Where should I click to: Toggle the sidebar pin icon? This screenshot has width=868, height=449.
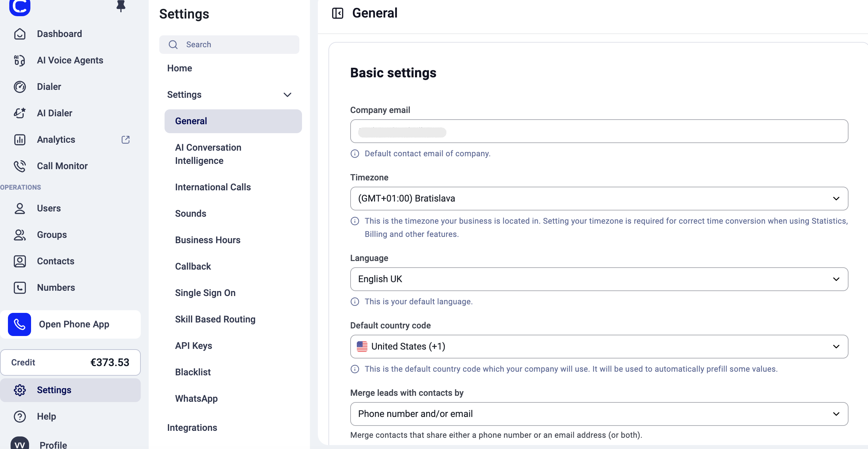pyautogui.click(x=121, y=6)
